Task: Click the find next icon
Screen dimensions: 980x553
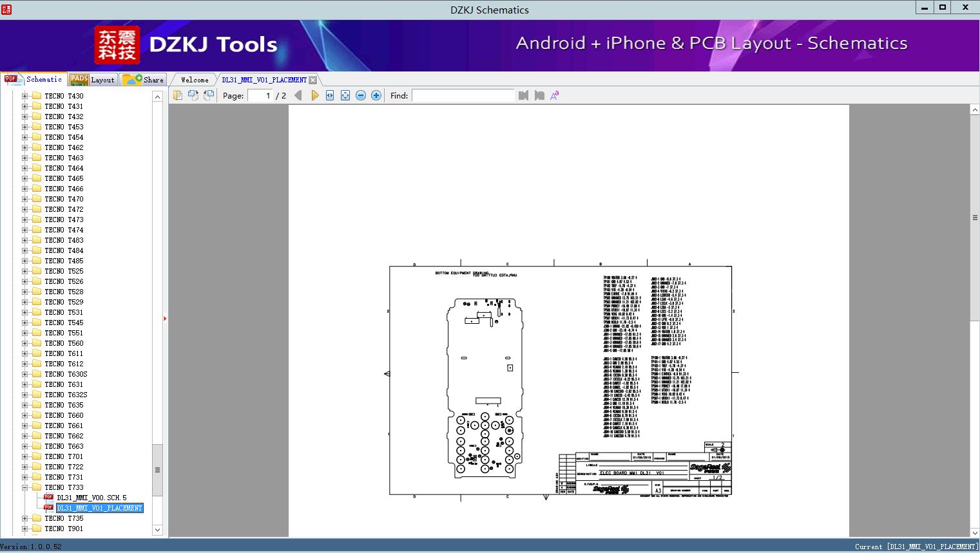Action: tap(539, 95)
